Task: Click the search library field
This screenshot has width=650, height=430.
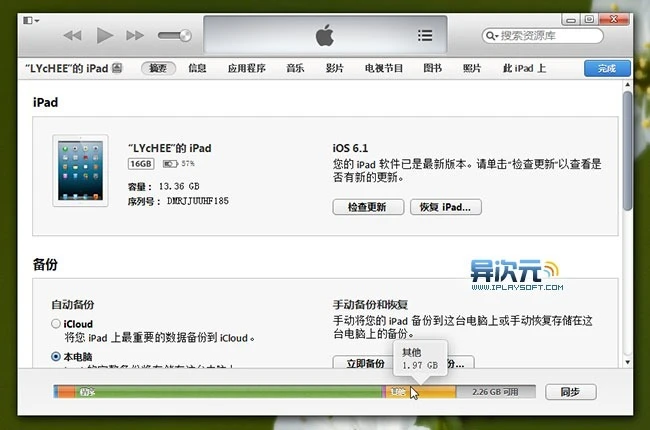Action: (542, 36)
